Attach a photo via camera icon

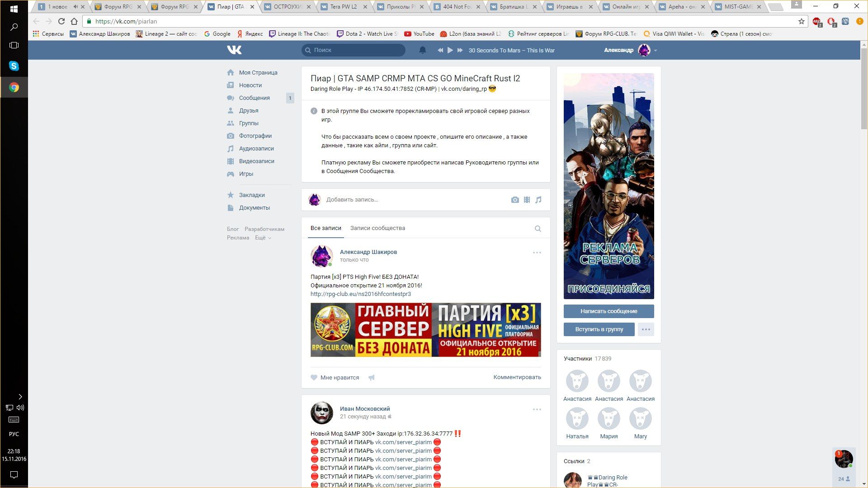pos(515,200)
